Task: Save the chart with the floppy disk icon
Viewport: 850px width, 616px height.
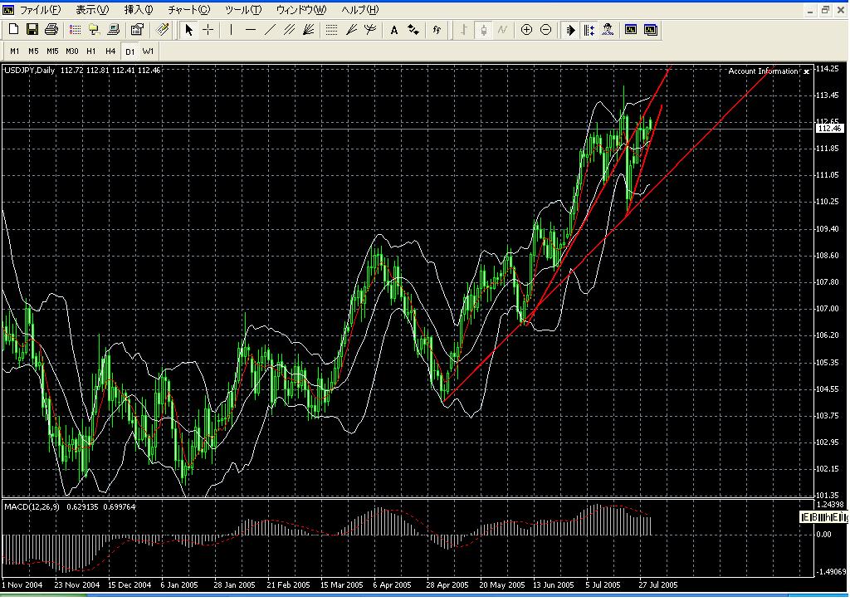Action: tap(32, 30)
